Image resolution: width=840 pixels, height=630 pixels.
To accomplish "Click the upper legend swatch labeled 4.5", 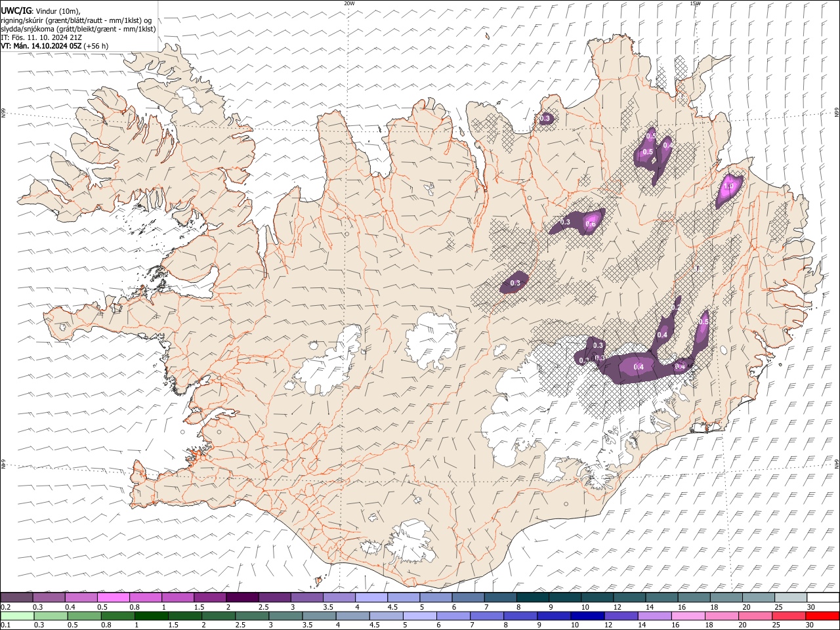I will point(404,597).
